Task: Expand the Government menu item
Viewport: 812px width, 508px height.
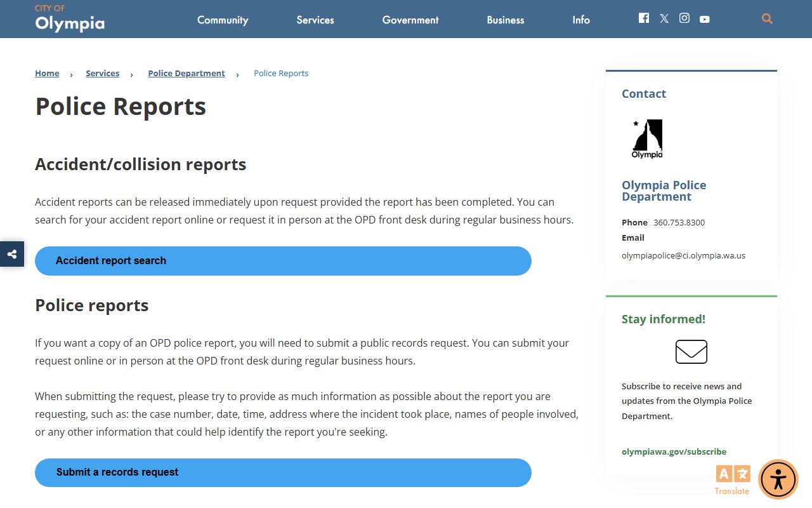Action: [x=410, y=20]
